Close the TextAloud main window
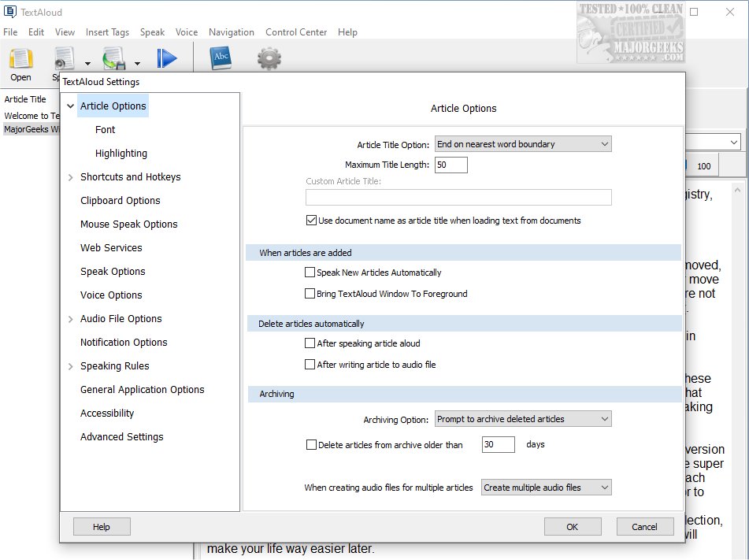 click(x=730, y=12)
